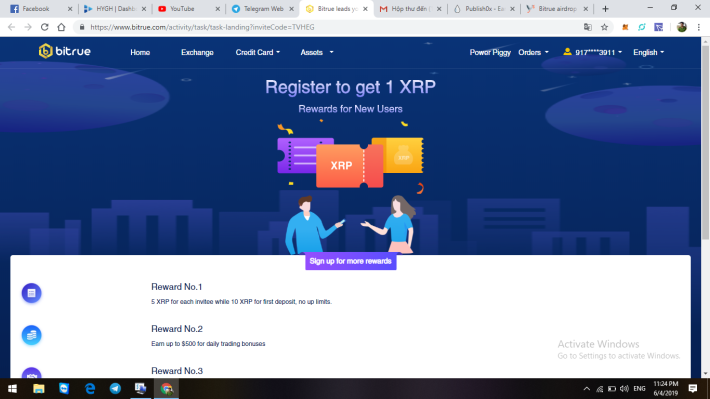Image resolution: width=710 pixels, height=399 pixels.
Task: Click the purple extension icon in toolbar
Action: coord(658,27)
